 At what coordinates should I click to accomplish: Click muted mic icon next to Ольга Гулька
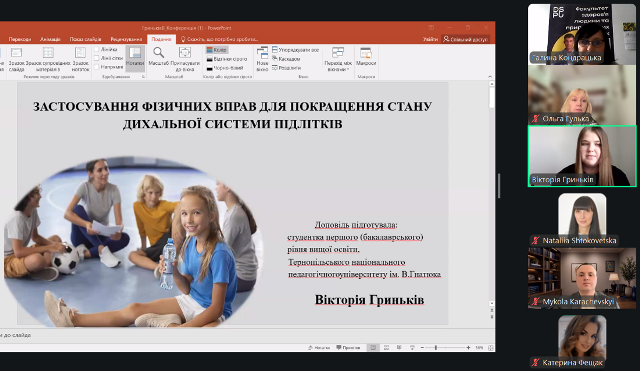pos(536,119)
